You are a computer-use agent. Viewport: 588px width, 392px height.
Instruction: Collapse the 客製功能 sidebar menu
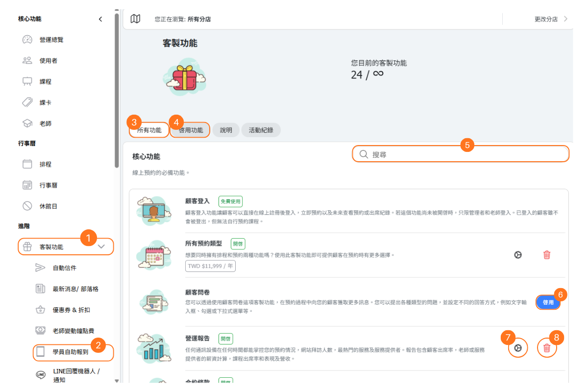click(101, 246)
